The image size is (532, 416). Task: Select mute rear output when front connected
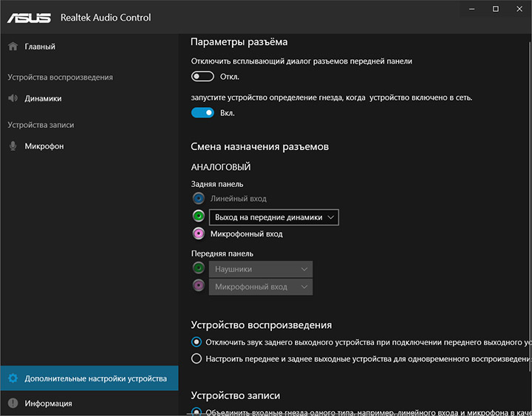pos(197,342)
